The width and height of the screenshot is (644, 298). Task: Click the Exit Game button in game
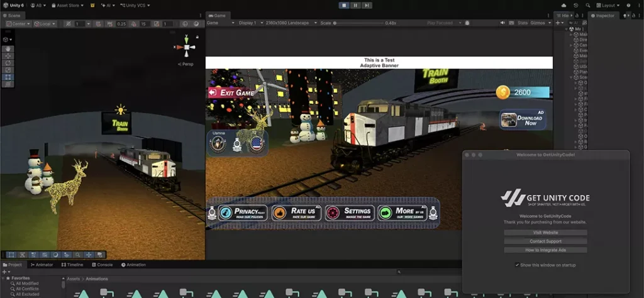(231, 92)
